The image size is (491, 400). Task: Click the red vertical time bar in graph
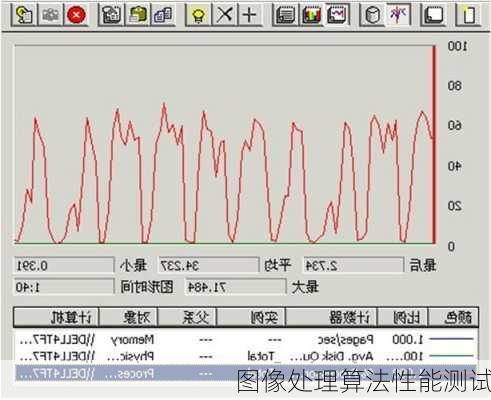(434, 145)
